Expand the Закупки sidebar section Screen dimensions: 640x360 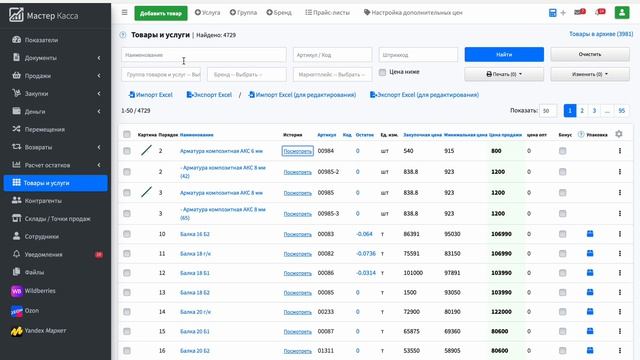pyautogui.click(x=56, y=93)
